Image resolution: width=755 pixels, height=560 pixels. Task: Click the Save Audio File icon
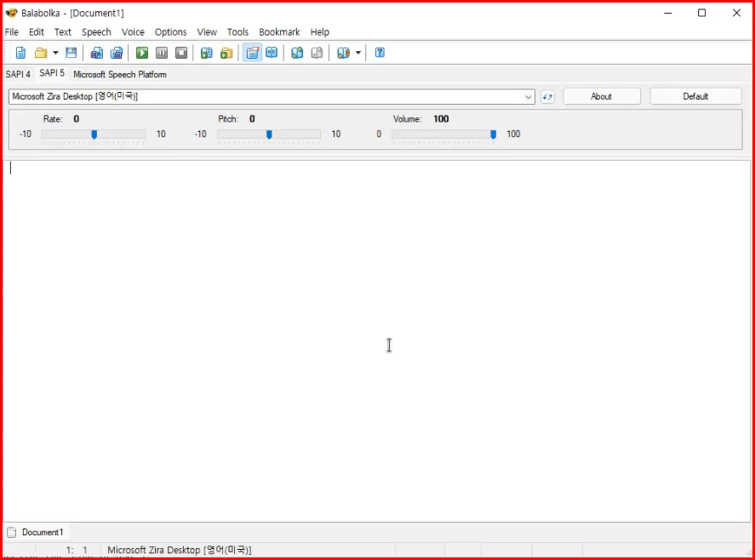[97, 53]
